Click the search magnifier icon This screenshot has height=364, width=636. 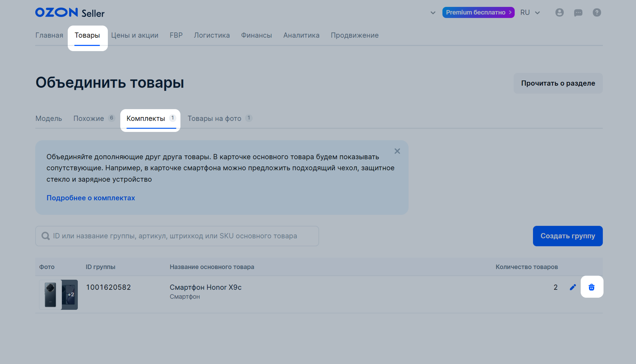pyautogui.click(x=46, y=236)
